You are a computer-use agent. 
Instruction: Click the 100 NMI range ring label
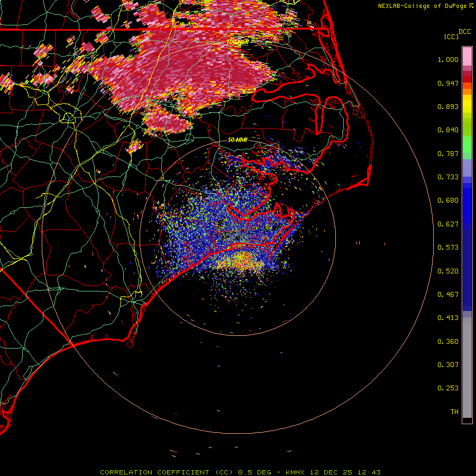[237, 42]
